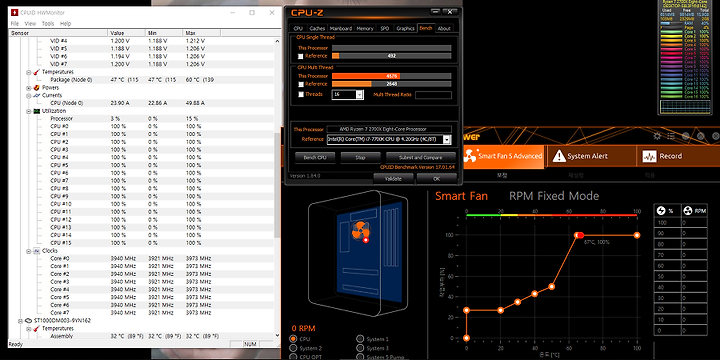Screen dimensions: 720x360
Task: Select the CPU OPT fan radio button
Action: coord(293,357)
